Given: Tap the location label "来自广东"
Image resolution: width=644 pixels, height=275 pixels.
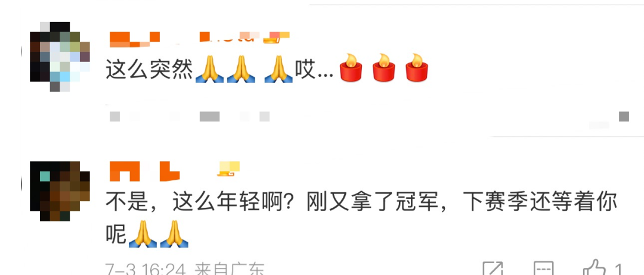Looking at the screenshot, I should pyautogui.click(x=229, y=269).
